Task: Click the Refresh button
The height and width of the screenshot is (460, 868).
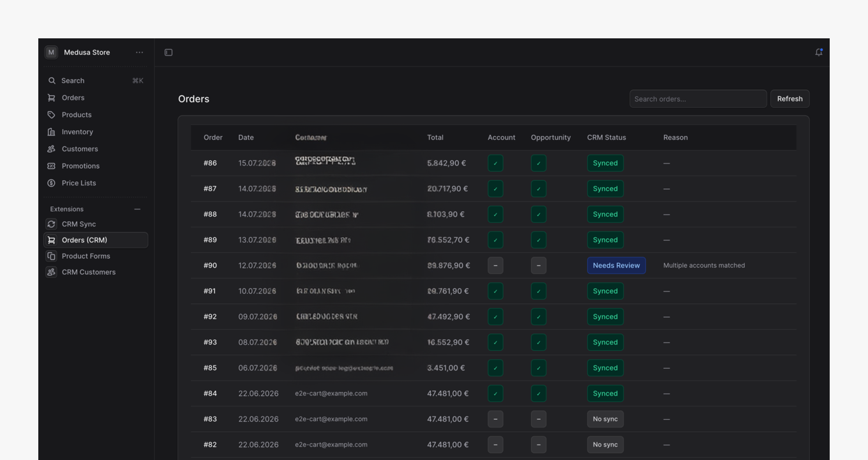Action: 789,99
